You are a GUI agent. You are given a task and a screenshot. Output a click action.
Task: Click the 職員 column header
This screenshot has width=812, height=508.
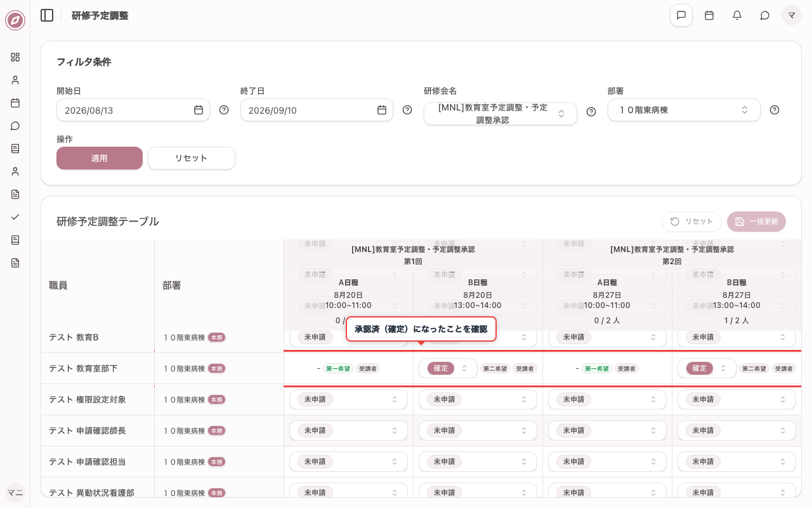click(x=58, y=285)
